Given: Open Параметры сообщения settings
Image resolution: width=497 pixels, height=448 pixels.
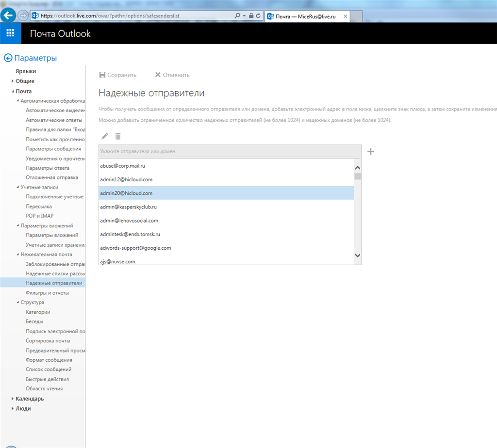Looking at the screenshot, I should click(x=53, y=149).
